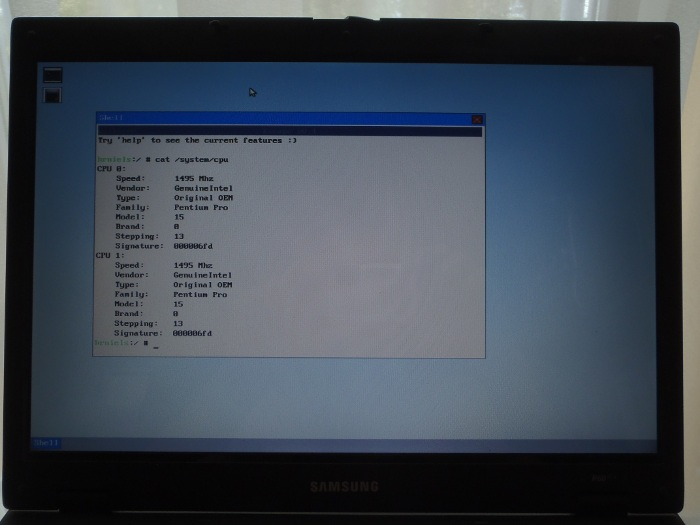Click CPU 1 Signature value 000006fd
This screenshot has width=700, height=525.
tap(192, 333)
